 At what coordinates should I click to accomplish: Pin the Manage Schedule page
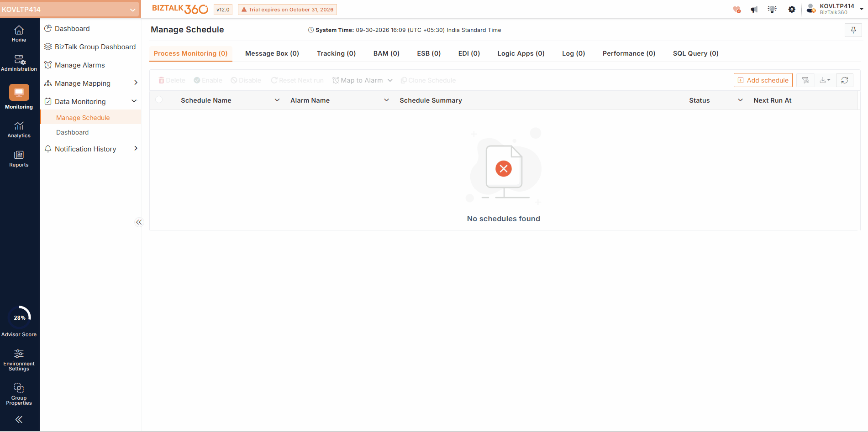[x=853, y=30]
